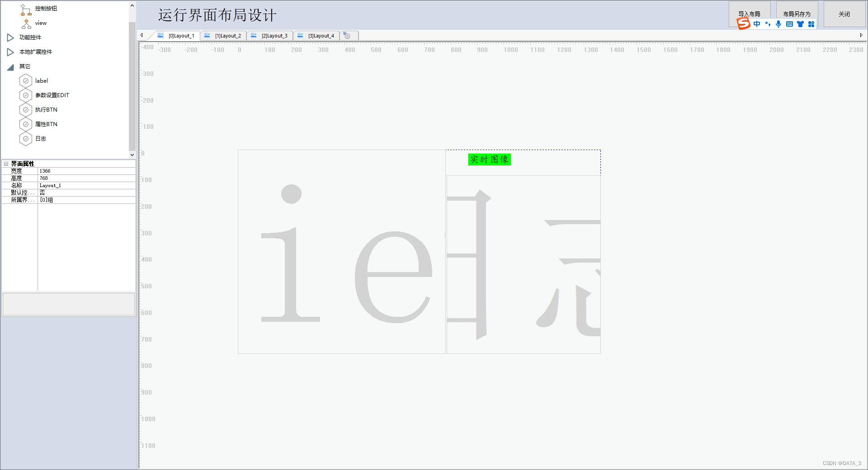Click the 布局另存为 button
Screen dimensions: 868x470
(797, 13)
